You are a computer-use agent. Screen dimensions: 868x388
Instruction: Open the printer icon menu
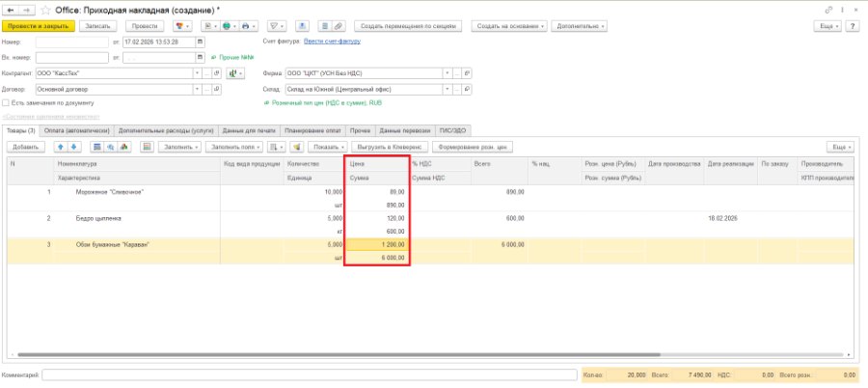(x=248, y=26)
